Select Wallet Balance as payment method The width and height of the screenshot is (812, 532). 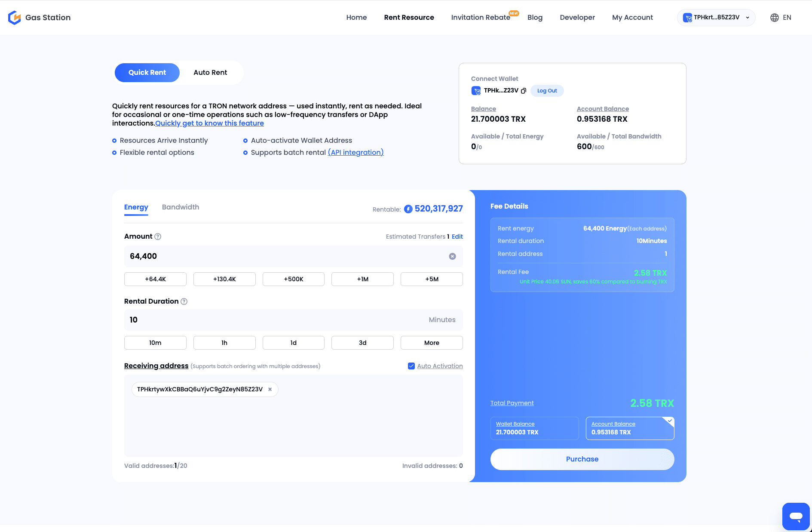click(x=535, y=428)
